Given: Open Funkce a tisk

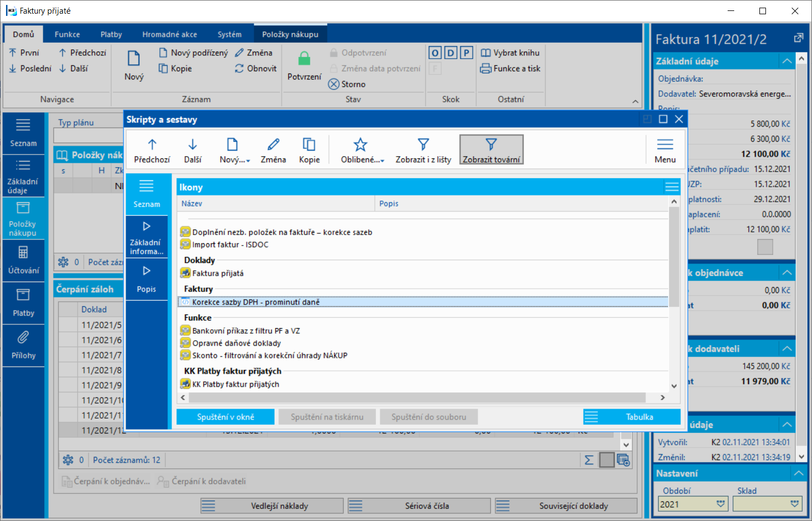Looking at the screenshot, I should (510, 68).
